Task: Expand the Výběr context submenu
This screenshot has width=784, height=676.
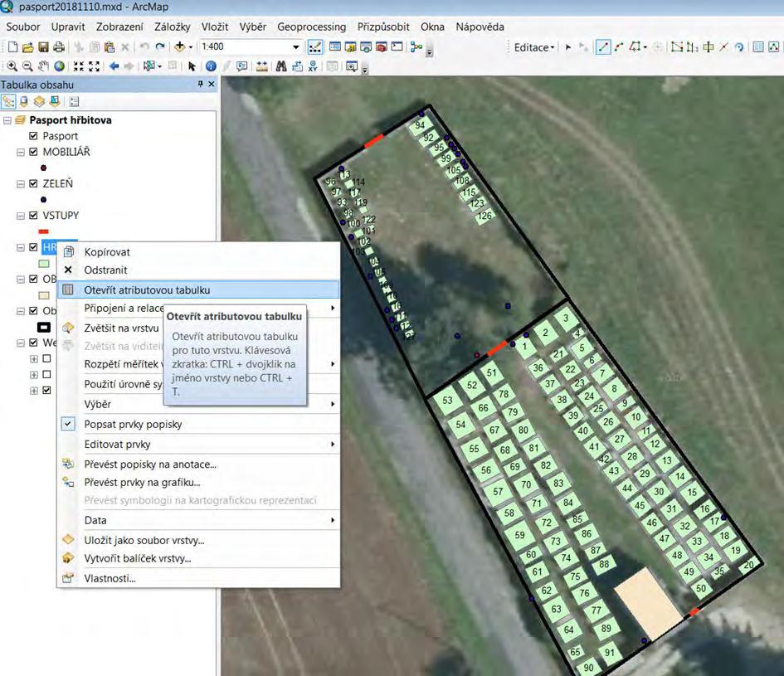Action: (x=198, y=404)
